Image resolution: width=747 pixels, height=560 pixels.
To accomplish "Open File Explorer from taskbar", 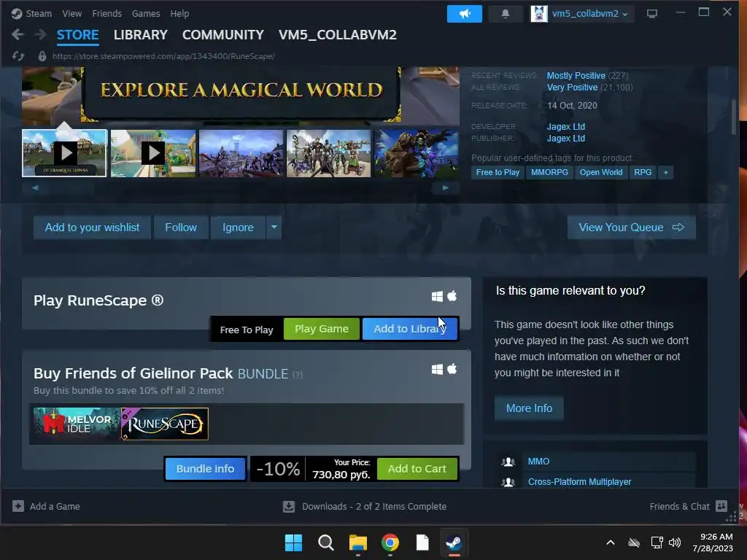I will click(x=357, y=542).
